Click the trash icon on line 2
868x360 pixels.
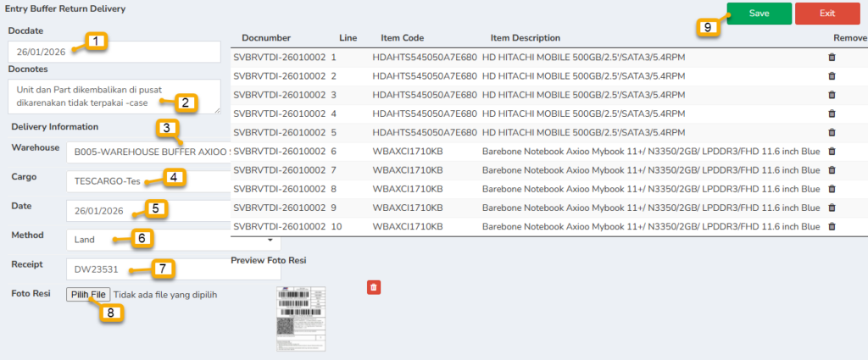pos(832,75)
